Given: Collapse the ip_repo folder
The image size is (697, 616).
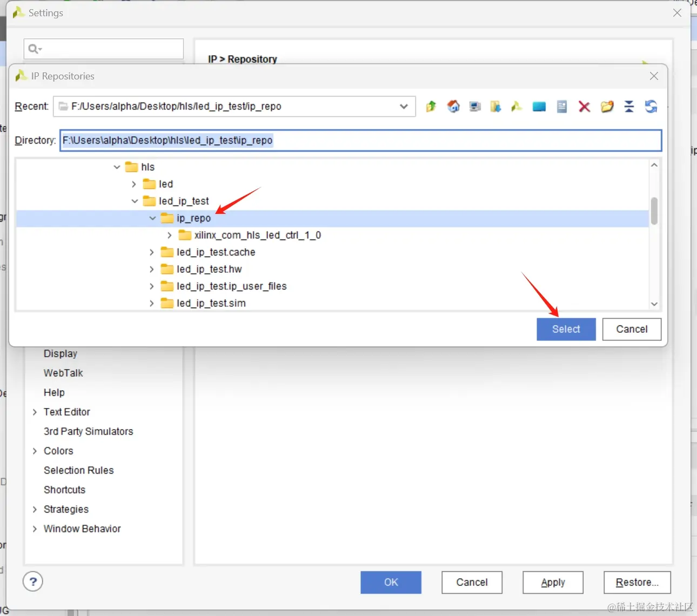Looking at the screenshot, I should (x=152, y=218).
